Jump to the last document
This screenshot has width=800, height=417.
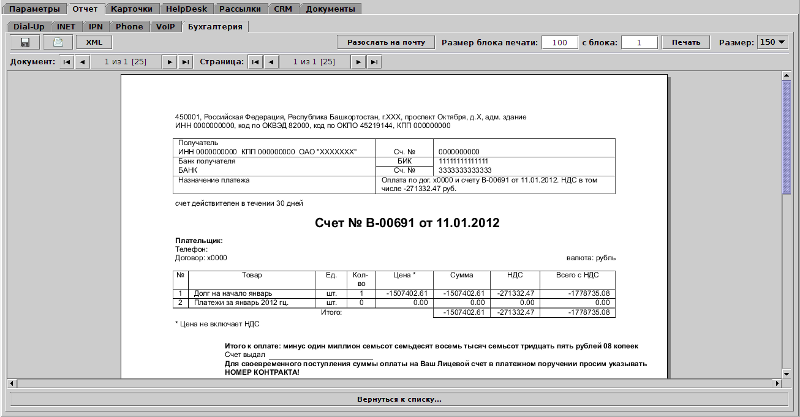pos(186,62)
